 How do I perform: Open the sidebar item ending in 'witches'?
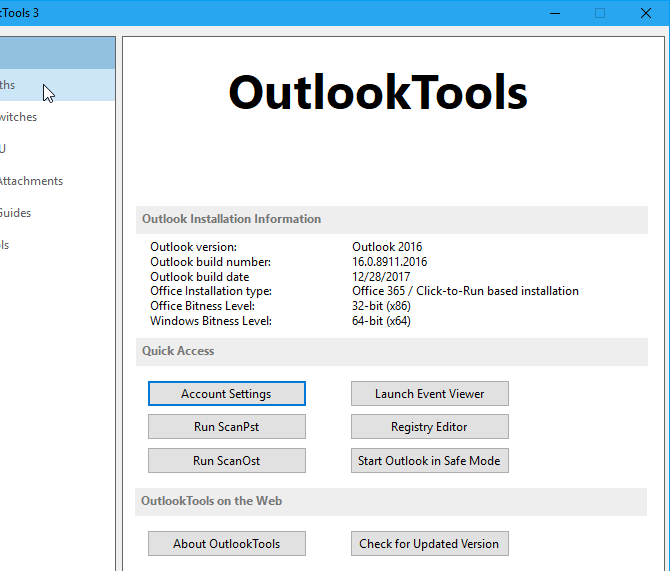[x=57, y=117]
